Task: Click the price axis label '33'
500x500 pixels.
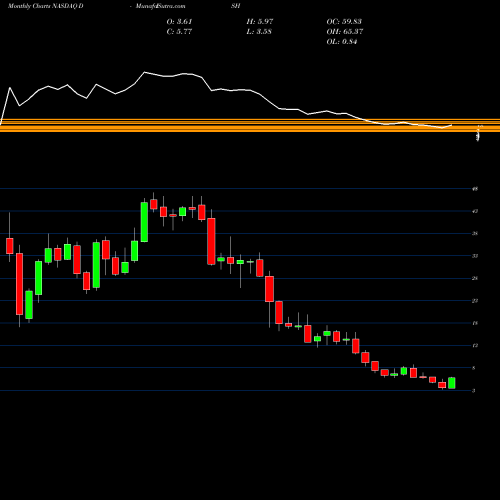Action: click(x=475, y=256)
